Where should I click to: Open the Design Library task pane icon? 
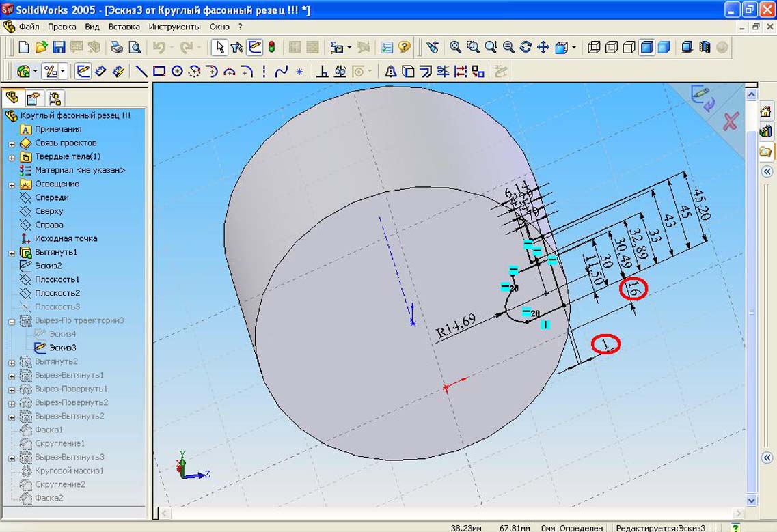point(765,131)
